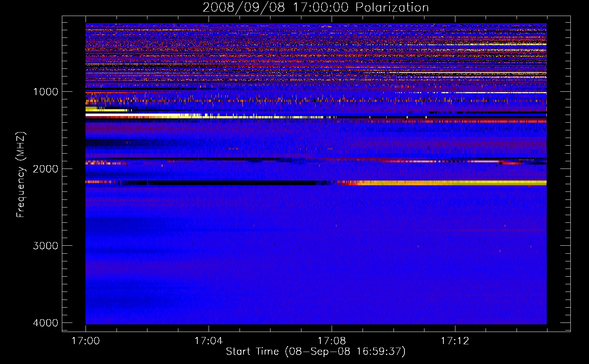Click the 17:00 time tick label
Screen dimensions: 589x364
tap(86, 341)
